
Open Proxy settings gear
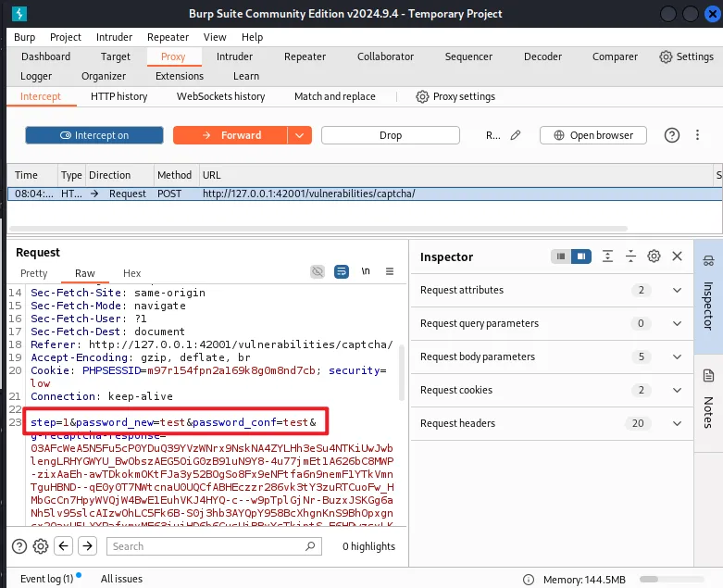click(422, 96)
